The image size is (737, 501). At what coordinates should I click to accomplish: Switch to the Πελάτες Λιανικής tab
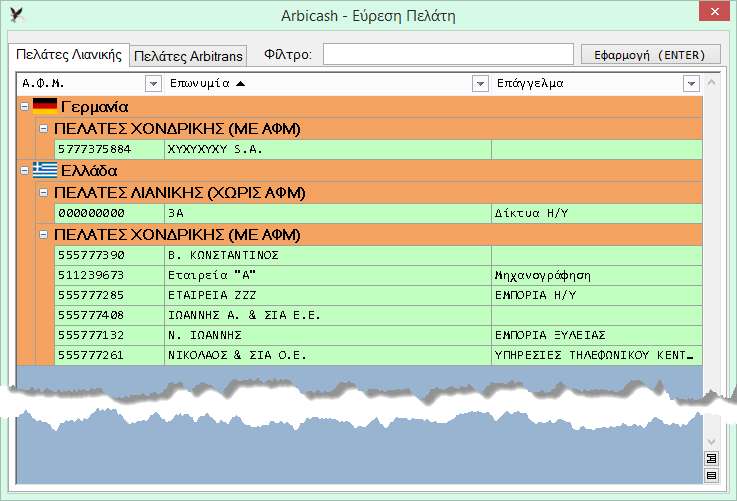pyautogui.click(x=69, y=55)
